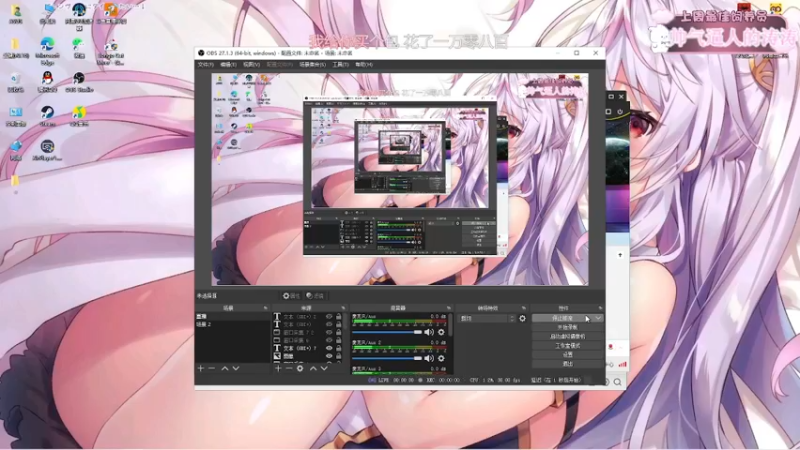Image resolution: width=800 pixels, height=450 pixels.
Task: Select the 窗口采集 7 2 source row
Action: click(x=306, y=332)
